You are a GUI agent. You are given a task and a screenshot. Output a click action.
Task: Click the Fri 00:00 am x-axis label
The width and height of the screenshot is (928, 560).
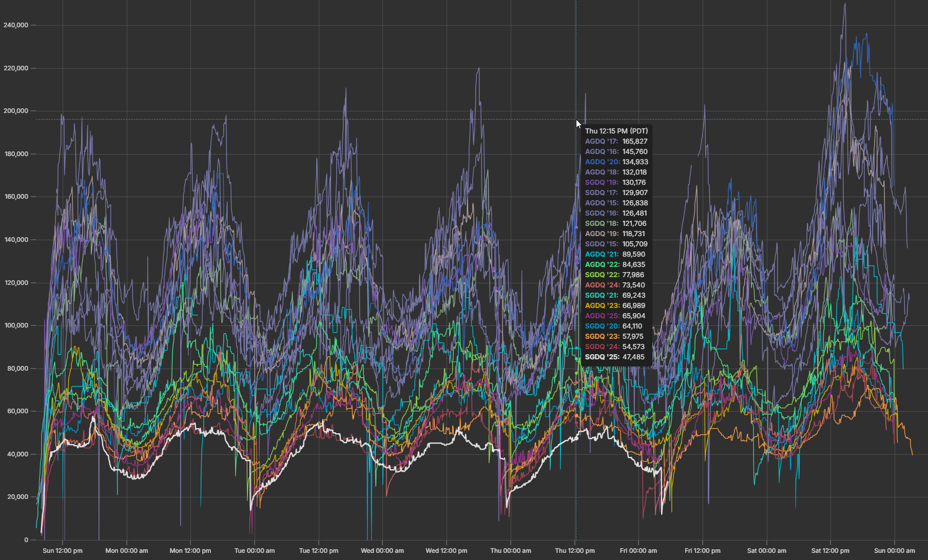639,550
